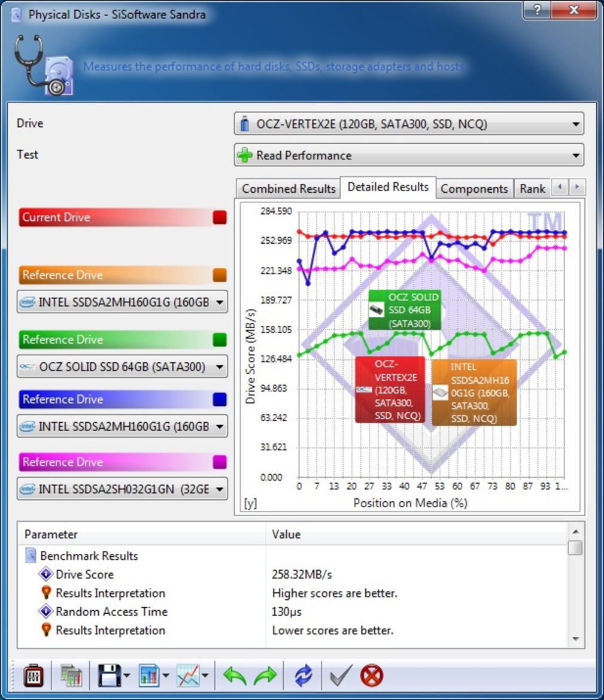The height and width of the screenshot is (700, 604).
Task: Click the red OCZ-VERTEX2E chart legend box
Action: point(390,390)
